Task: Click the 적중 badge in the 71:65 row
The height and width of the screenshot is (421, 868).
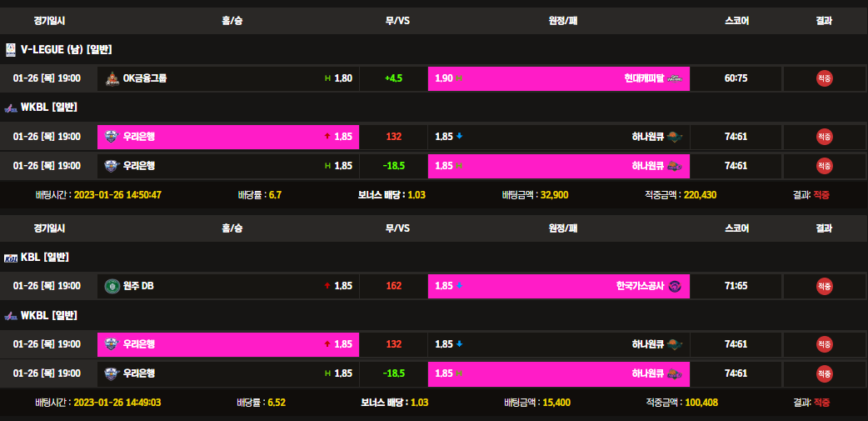Action: point(824,286)
